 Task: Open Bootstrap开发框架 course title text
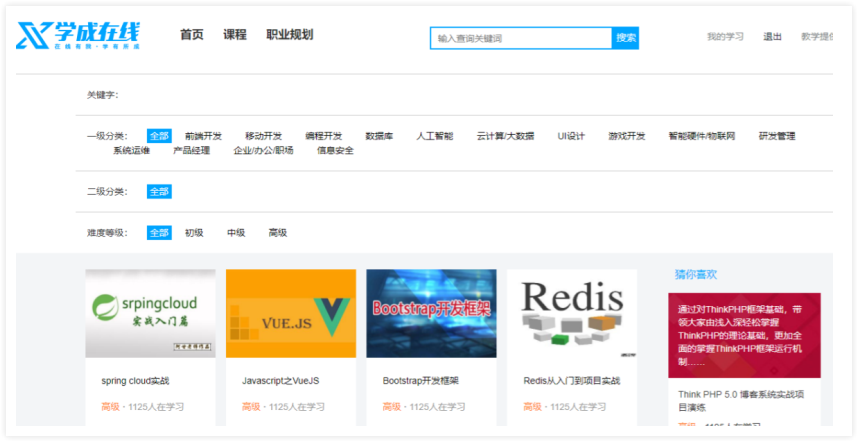[421, 381]
